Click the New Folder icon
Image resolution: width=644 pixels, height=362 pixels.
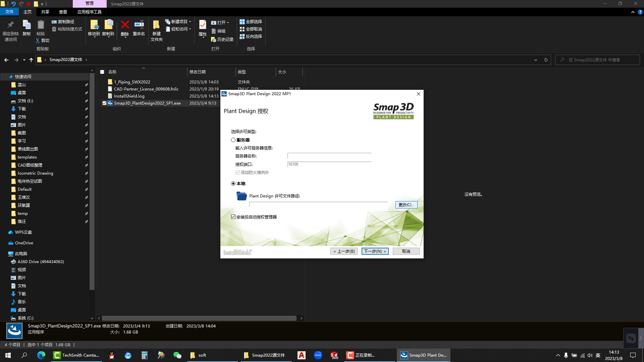coord(156,29)
